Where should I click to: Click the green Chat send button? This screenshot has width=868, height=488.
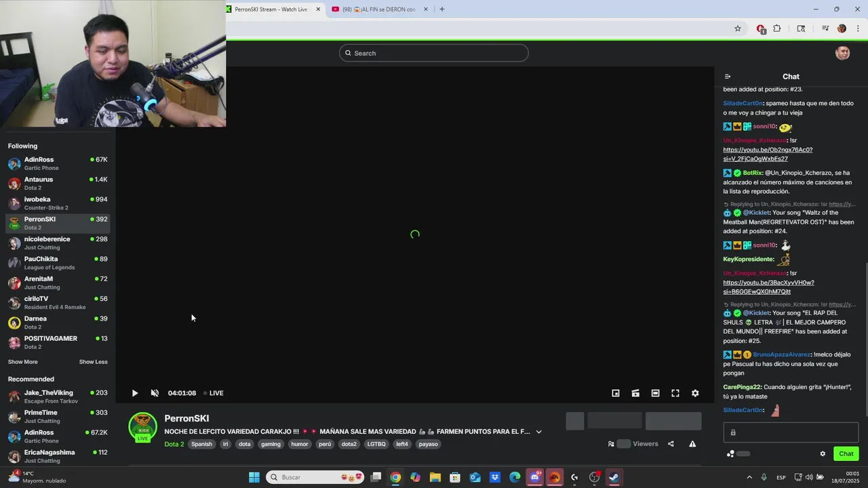(846, 454)
